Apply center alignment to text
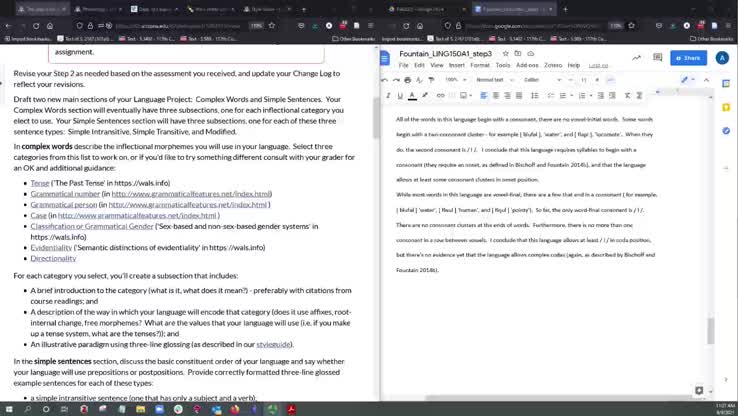The width and height of the screenshot is (738, 416). [496, 96]
